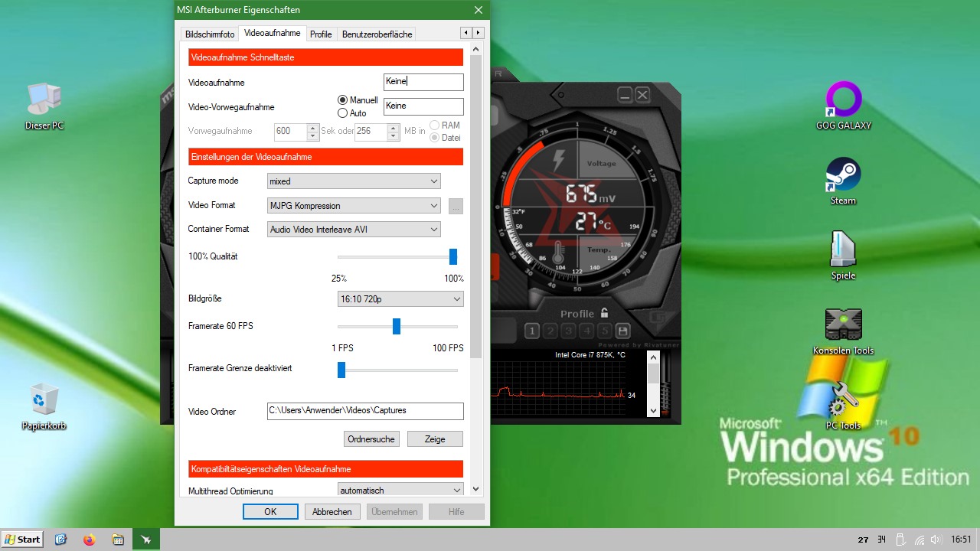
Task: Open the Internet Explorer taskbar icon
Action: pyautogui.click(x=61, y=540)
